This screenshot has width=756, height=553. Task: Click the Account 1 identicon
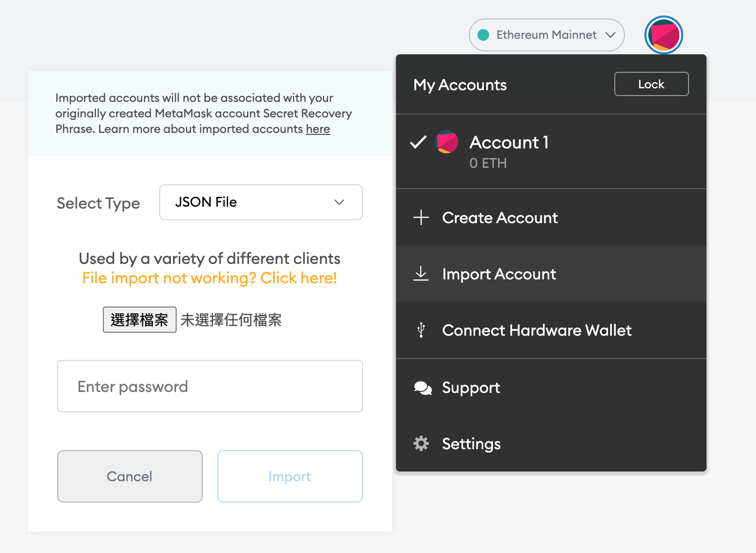click(x=447, y=142)
